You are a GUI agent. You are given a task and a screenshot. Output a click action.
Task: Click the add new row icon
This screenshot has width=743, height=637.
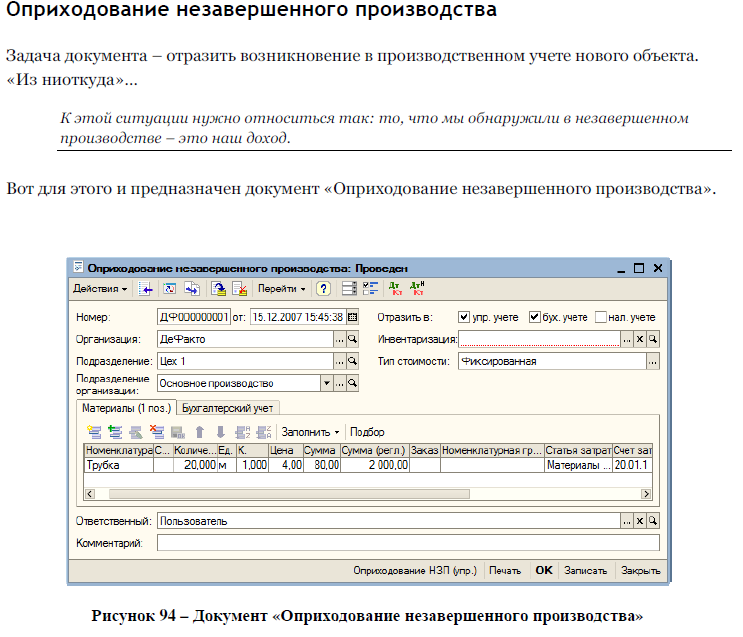click(94, 432)
